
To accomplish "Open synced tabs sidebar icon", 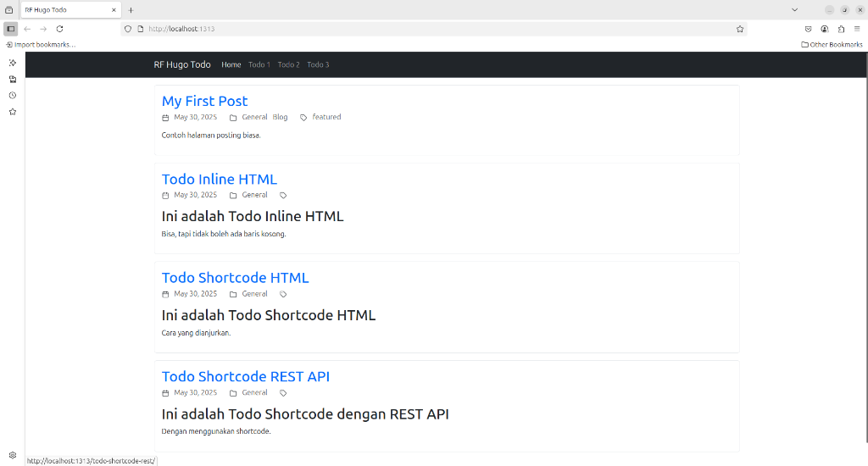I will [x=13, y=79].
